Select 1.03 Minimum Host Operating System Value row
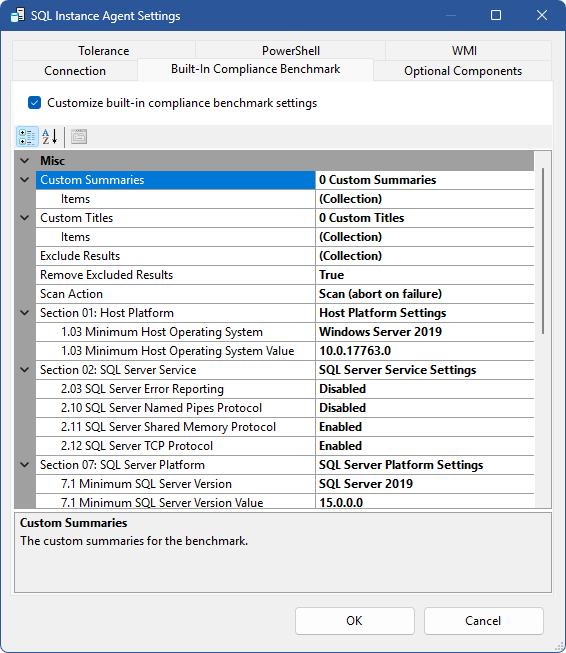 [175, 351]
